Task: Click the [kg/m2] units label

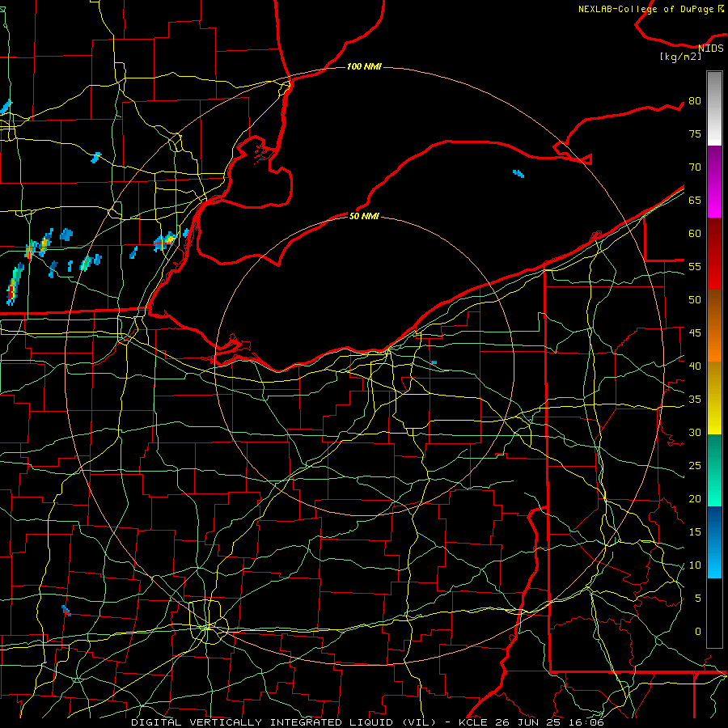Action: pos(680,56)
